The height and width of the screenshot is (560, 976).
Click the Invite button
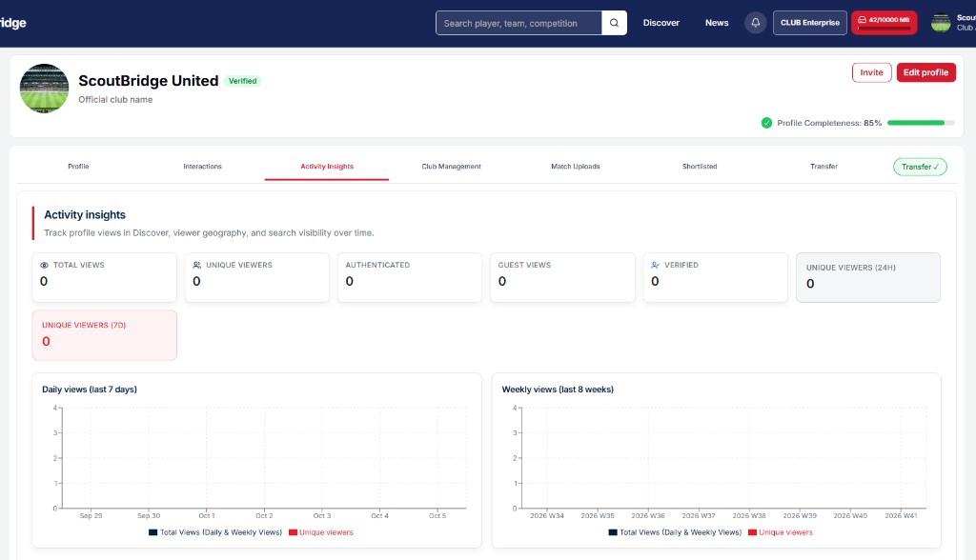click(871, 72)
